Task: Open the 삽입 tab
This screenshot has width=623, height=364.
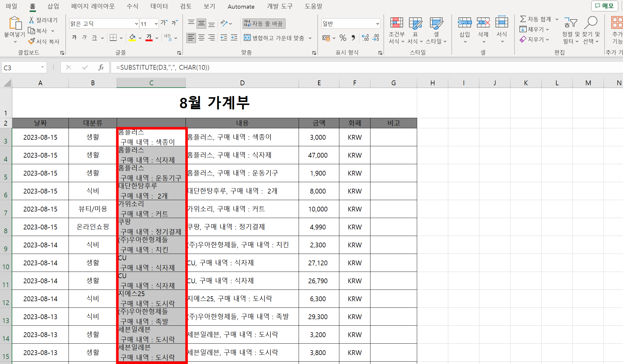Action: [x=53, y=6]
